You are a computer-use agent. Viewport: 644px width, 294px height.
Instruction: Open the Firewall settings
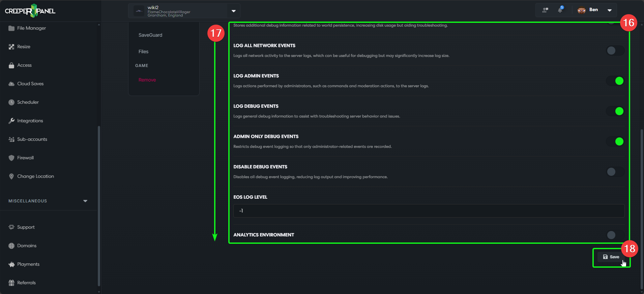[x=25, y=158]
